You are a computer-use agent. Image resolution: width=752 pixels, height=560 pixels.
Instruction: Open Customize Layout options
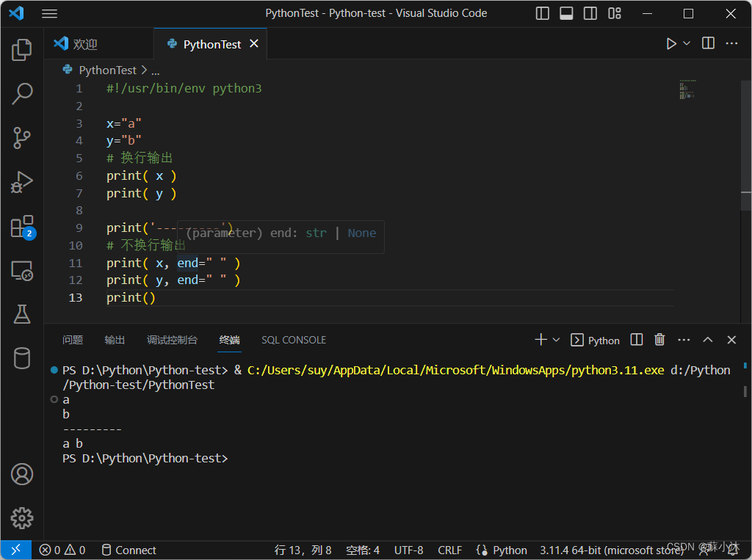pos(615,13)
